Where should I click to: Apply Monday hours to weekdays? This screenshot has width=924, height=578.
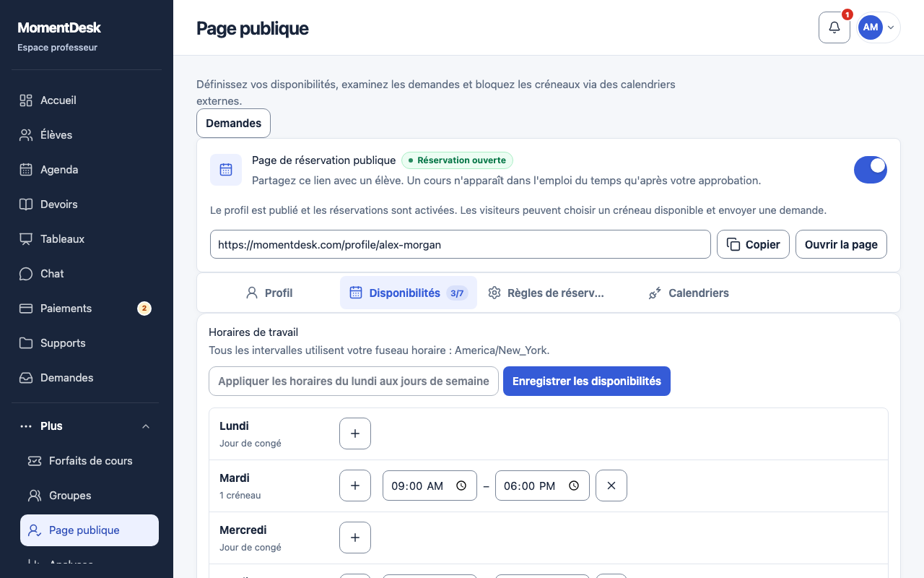(354, 381)
